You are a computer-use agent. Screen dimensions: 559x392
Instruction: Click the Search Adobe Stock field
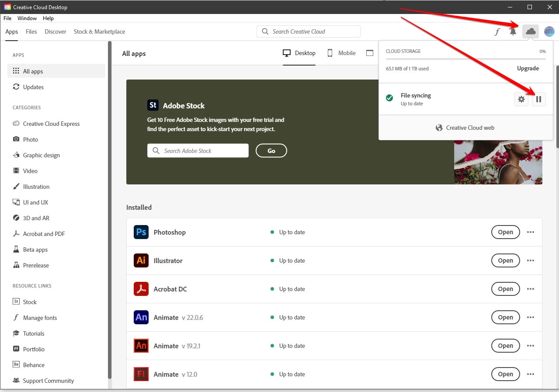tap(198, 150)
